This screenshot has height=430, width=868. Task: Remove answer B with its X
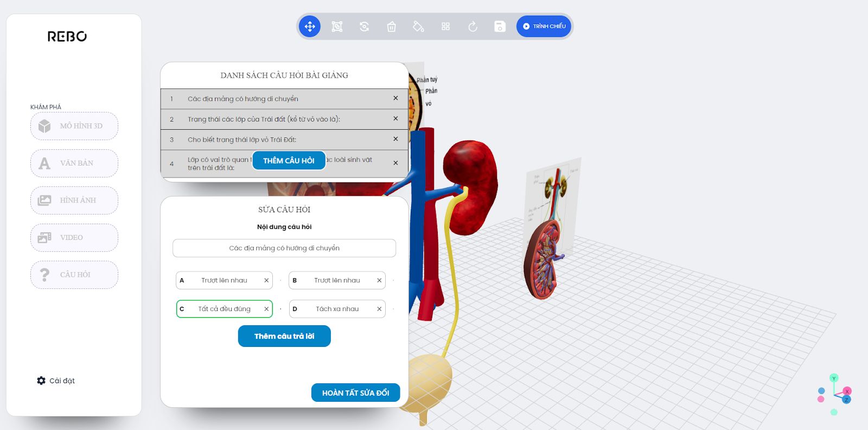tap(379, 281)
